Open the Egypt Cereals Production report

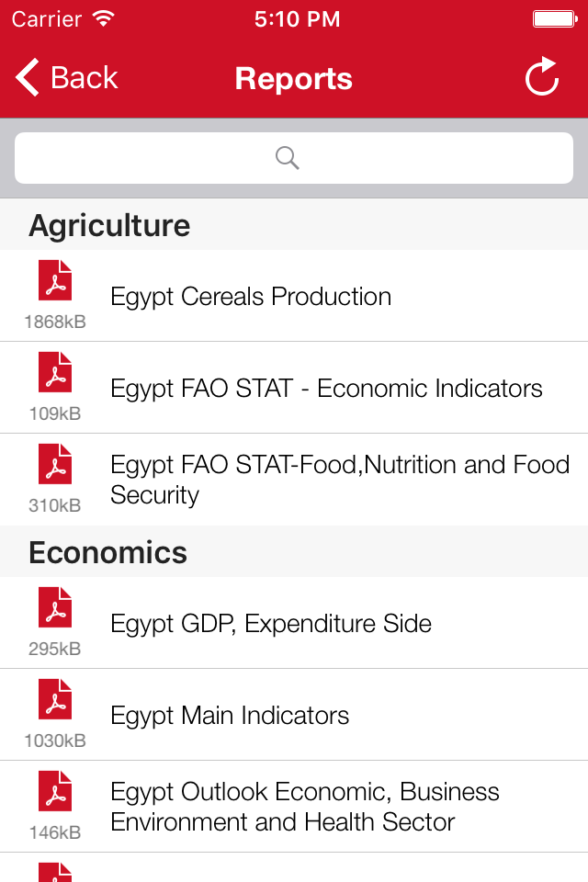click(x=250, y=296)
